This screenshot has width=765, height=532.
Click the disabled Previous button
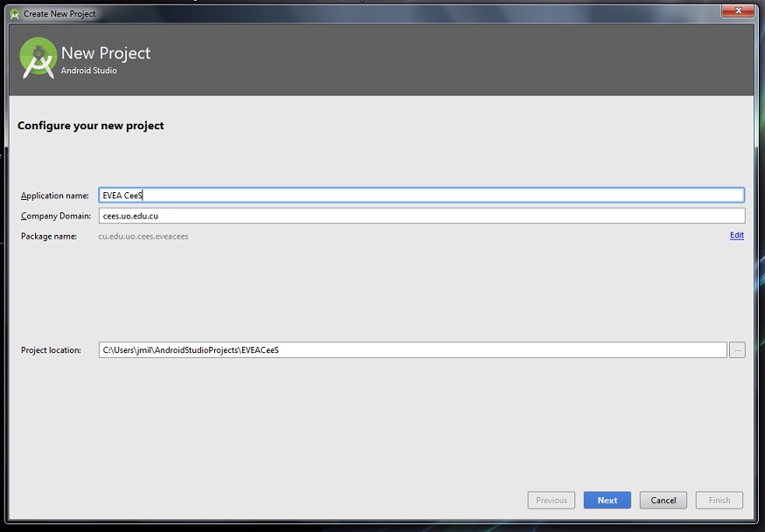pos(552,500)
